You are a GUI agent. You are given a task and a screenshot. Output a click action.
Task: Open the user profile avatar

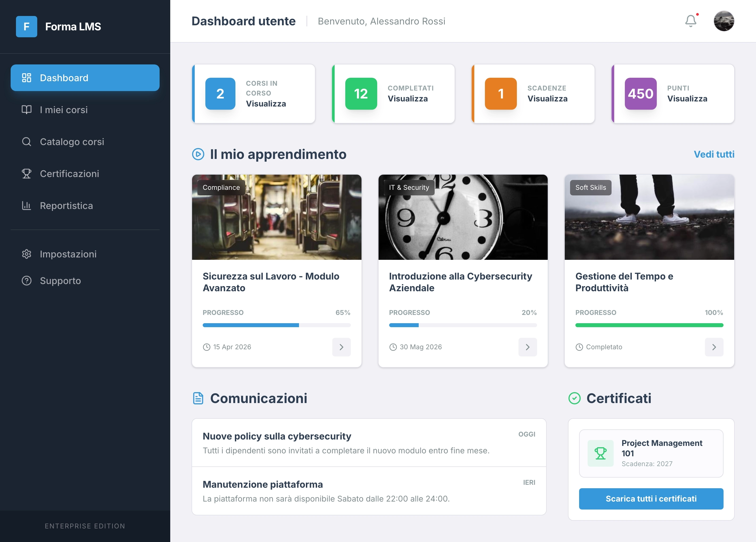tap(724, 21)
